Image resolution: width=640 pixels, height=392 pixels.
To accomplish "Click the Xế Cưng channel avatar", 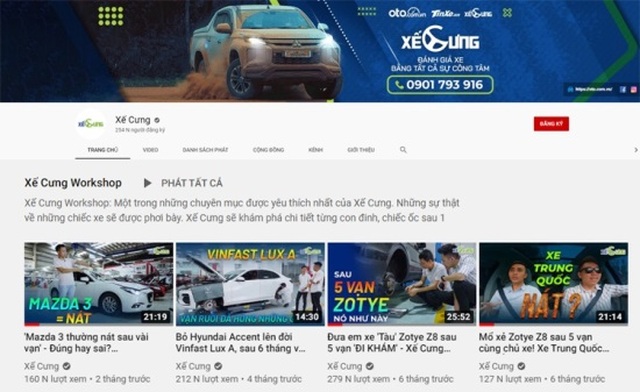I will 91,124.
